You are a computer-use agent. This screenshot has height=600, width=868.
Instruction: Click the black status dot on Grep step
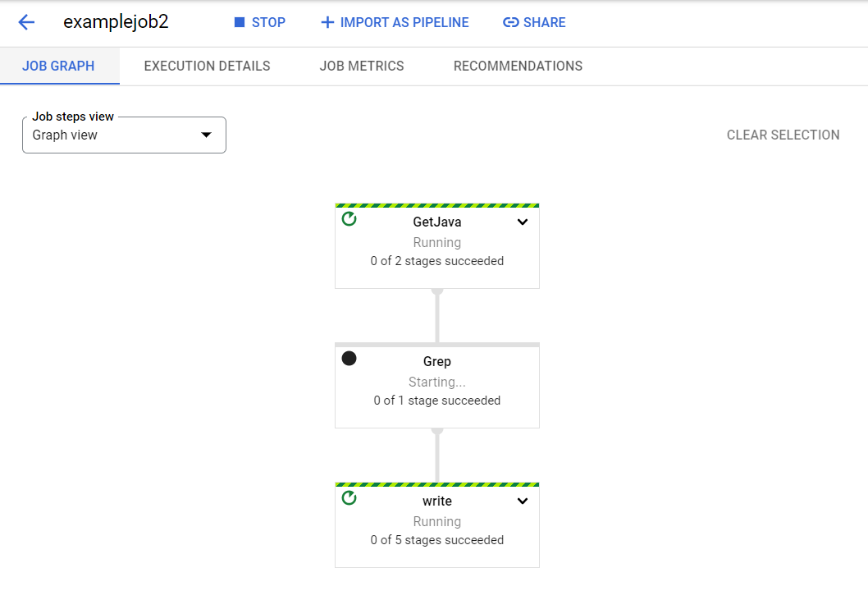349,358
